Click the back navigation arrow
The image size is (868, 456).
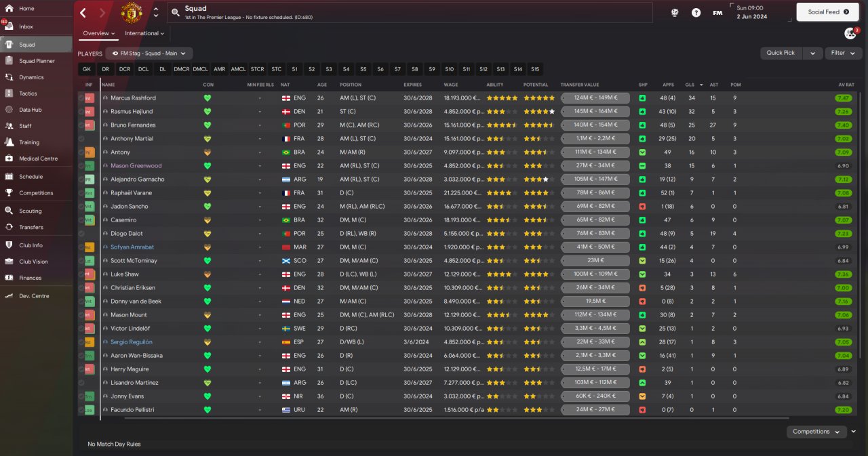pyautogui.click(x=83, y=12)
